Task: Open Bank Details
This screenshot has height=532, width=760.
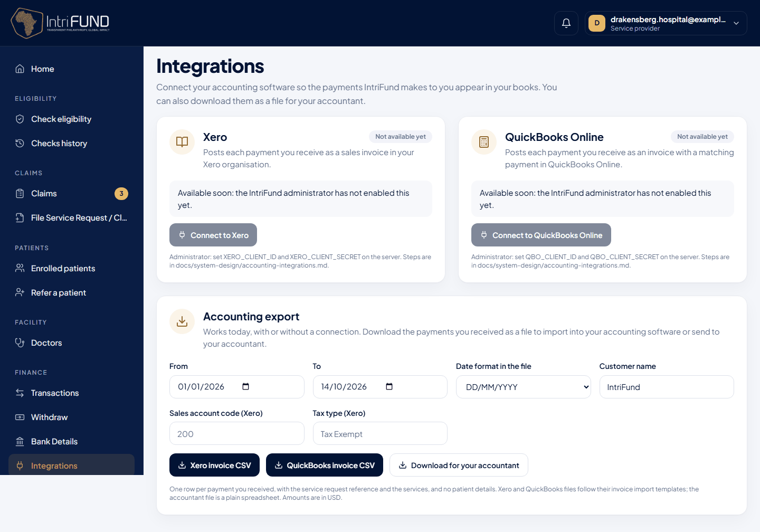Action: [x=71, y=442]
